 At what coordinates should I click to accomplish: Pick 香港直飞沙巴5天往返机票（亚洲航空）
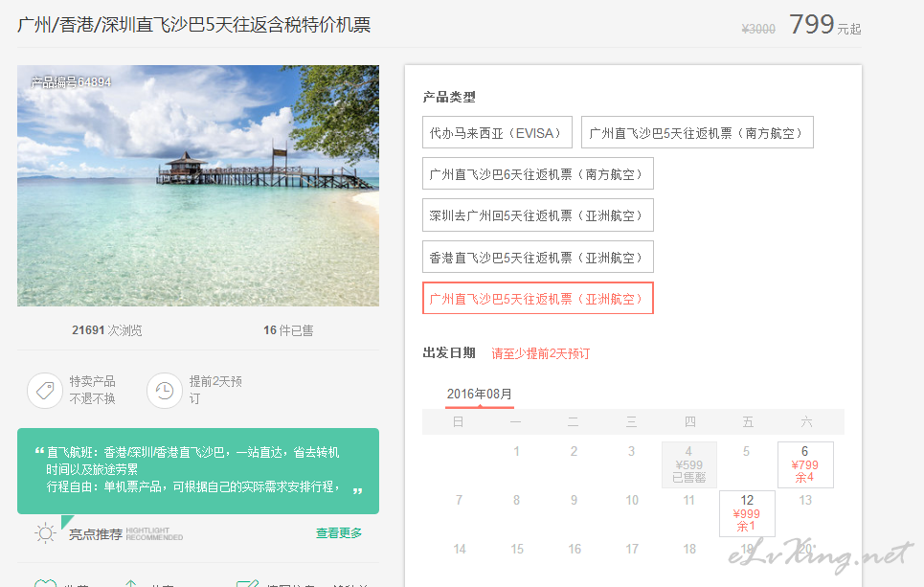[x=537, y=257]
